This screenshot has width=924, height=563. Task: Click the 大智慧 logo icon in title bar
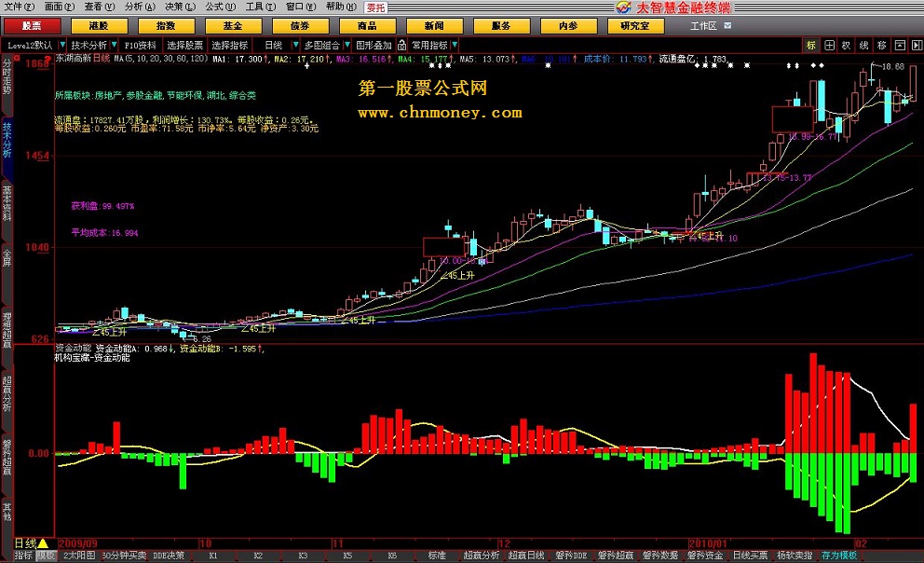pyautogui.click(x=623, y=7)
